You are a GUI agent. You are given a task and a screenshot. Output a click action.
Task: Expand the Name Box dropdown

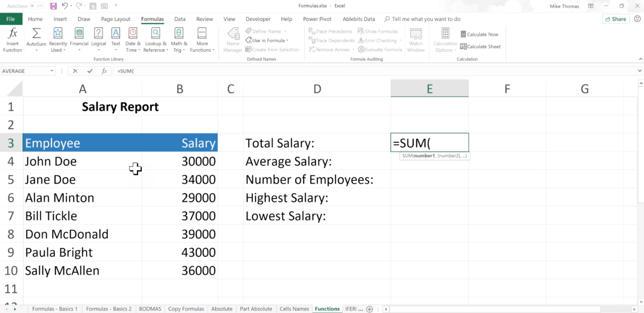[52, 71]
